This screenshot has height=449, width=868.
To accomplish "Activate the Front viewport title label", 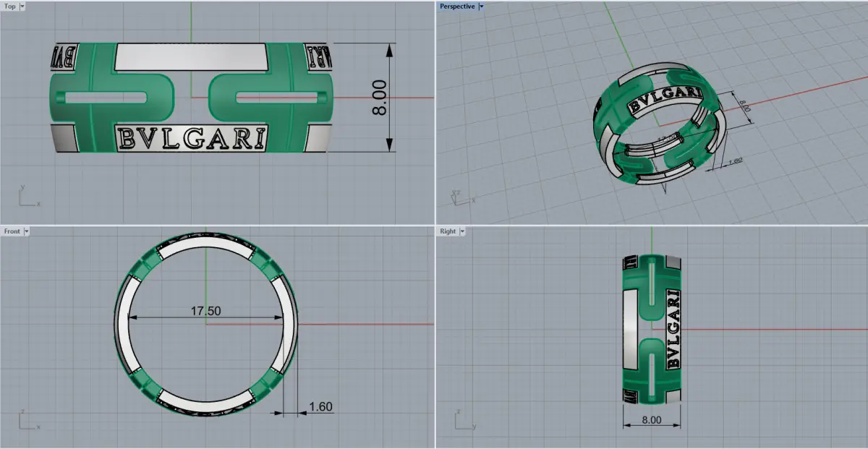I will click(x=12, y=231).
